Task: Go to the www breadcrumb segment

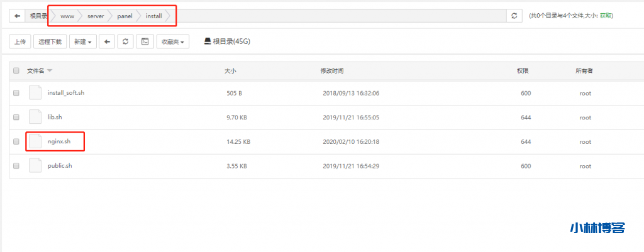Action: pos(67,16)
